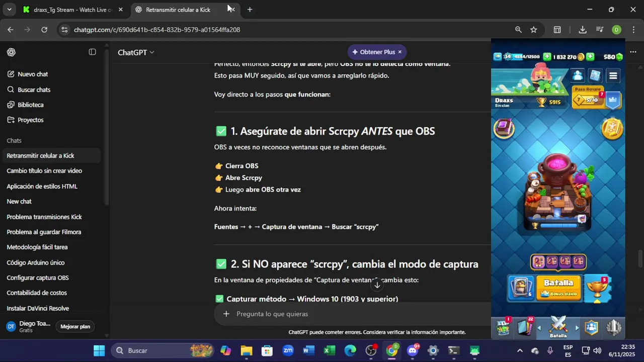Open the cards tab with badge 22
The width and height of the screenshot is (644, 362).
coord(525,327)
